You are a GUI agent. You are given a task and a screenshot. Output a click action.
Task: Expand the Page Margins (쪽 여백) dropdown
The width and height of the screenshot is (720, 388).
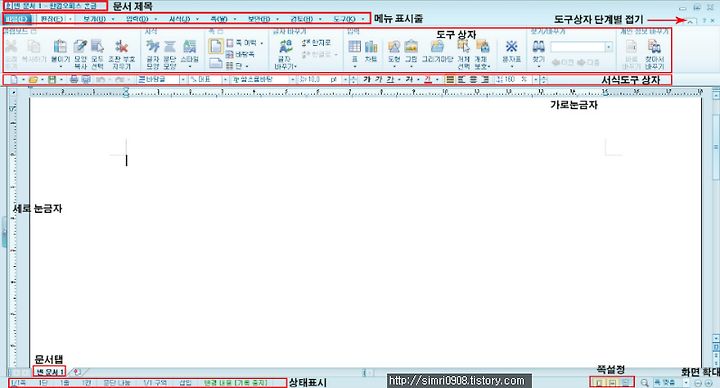click(x=262, y=43)
